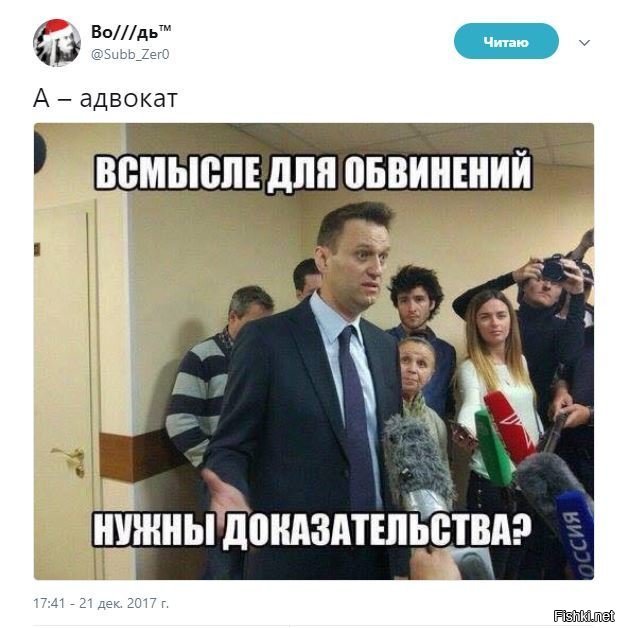
Task: Click the photographer's raised camera
Action: (554, 267)
